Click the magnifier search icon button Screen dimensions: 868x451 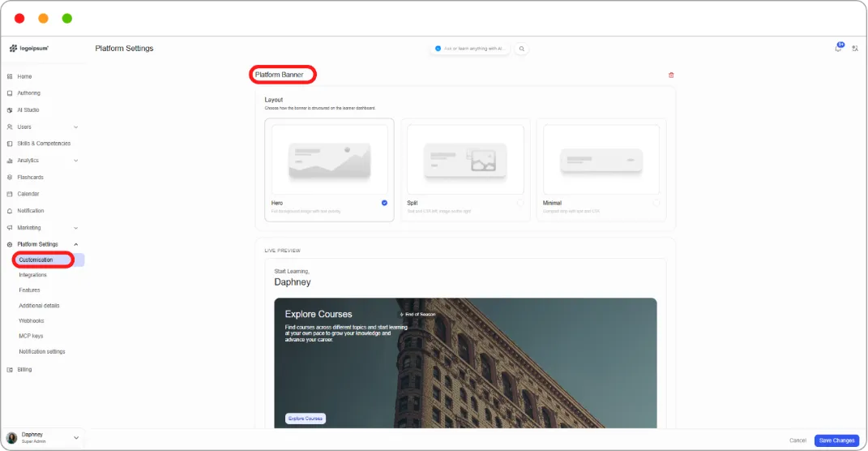coord(521,49)
